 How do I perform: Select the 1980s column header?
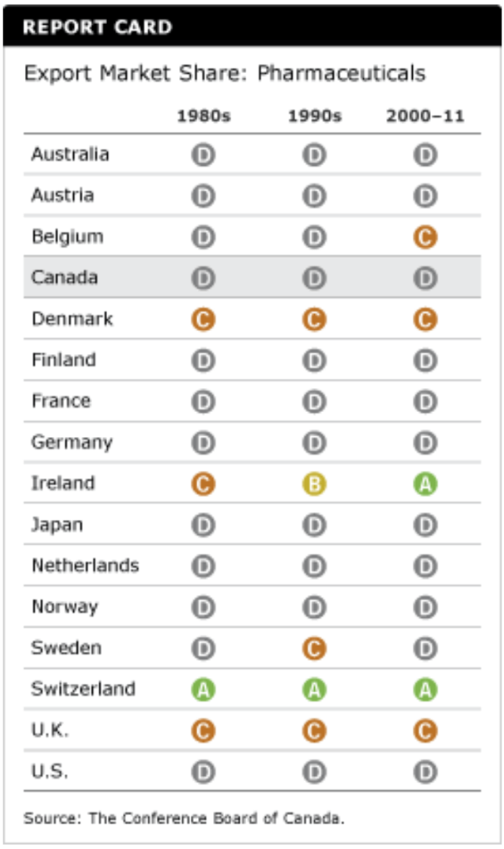coord(203,116)
